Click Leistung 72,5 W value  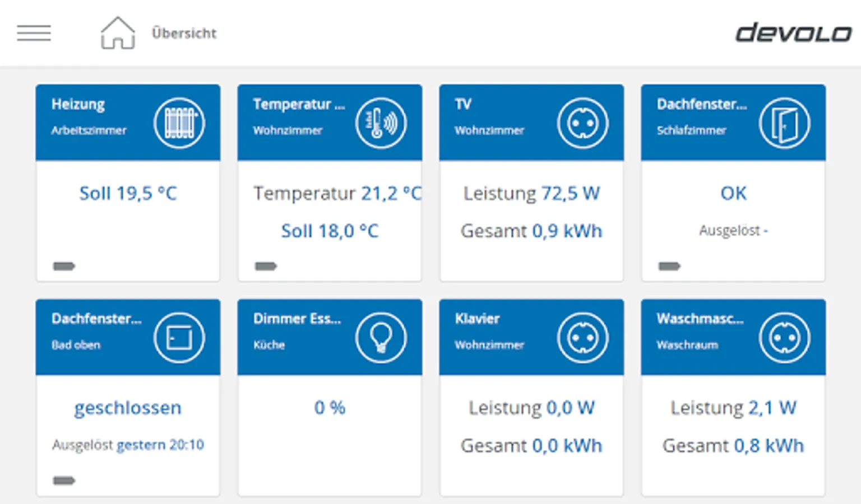[x=531, y=193]
